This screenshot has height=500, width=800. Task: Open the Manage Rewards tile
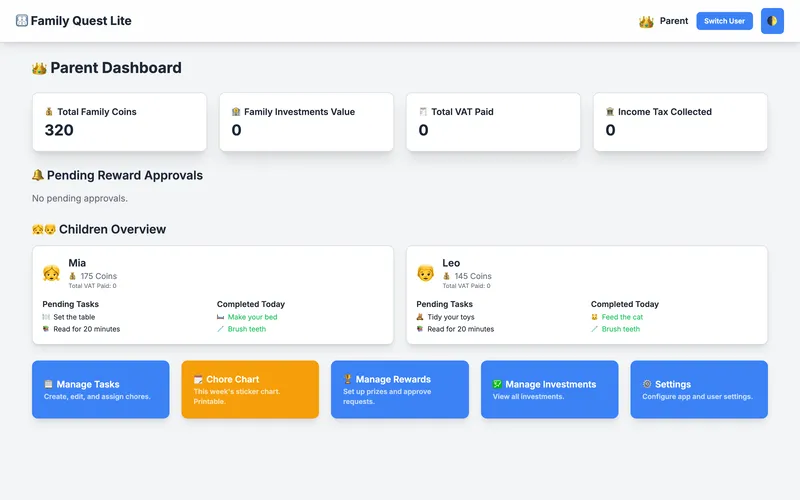pos(399,389)
